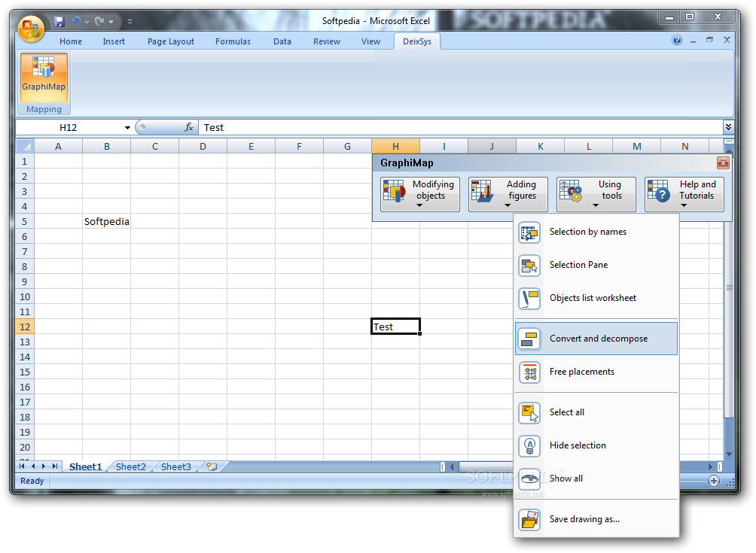Select column D header
756x553 pixels.
pyautogui.click(x=203, y=147)
